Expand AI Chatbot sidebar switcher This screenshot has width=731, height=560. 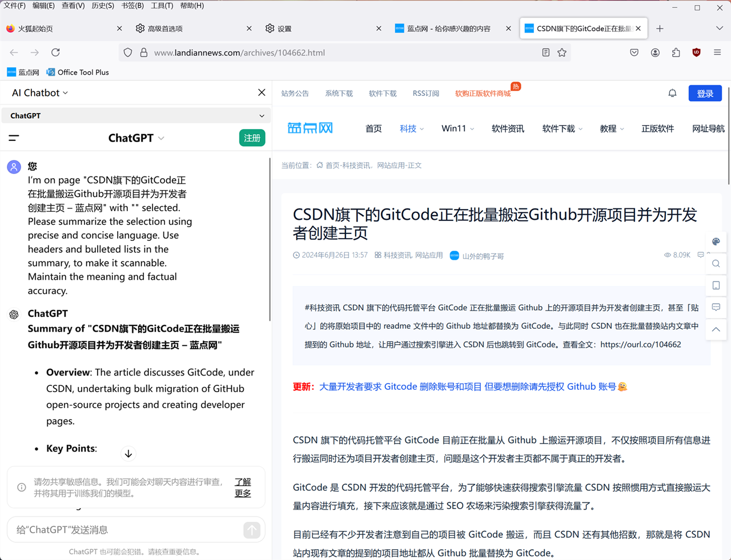40,92
